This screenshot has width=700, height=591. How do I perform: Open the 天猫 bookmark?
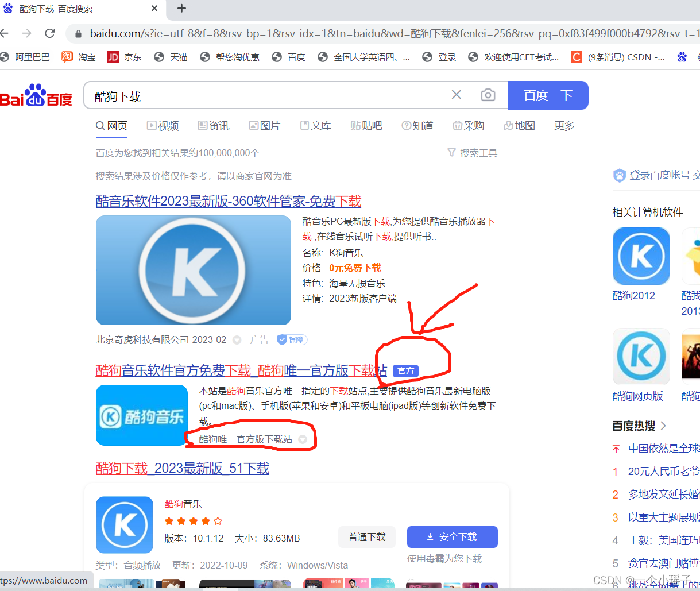(171, 57)
